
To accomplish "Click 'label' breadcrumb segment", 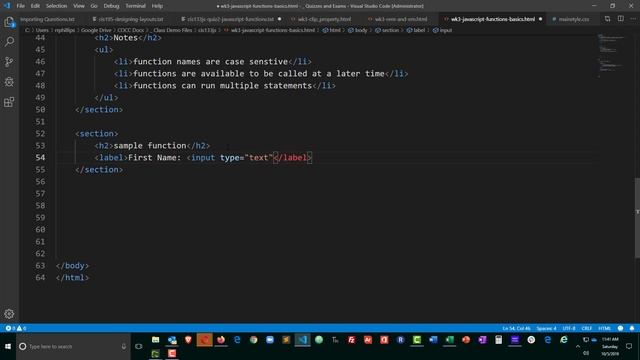I will 416,30.
